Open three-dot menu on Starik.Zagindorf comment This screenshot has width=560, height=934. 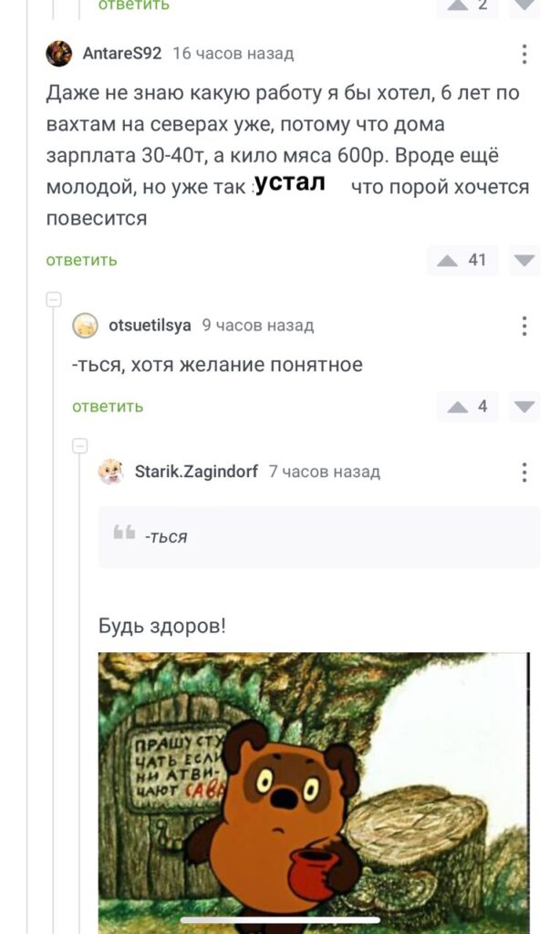(x=524, y=472)
